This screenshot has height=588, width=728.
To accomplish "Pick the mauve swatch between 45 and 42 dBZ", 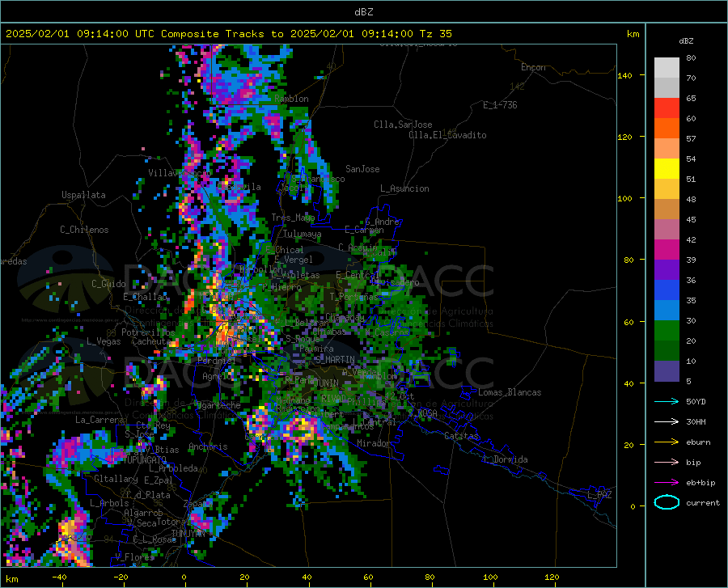I will coord(667,229).
